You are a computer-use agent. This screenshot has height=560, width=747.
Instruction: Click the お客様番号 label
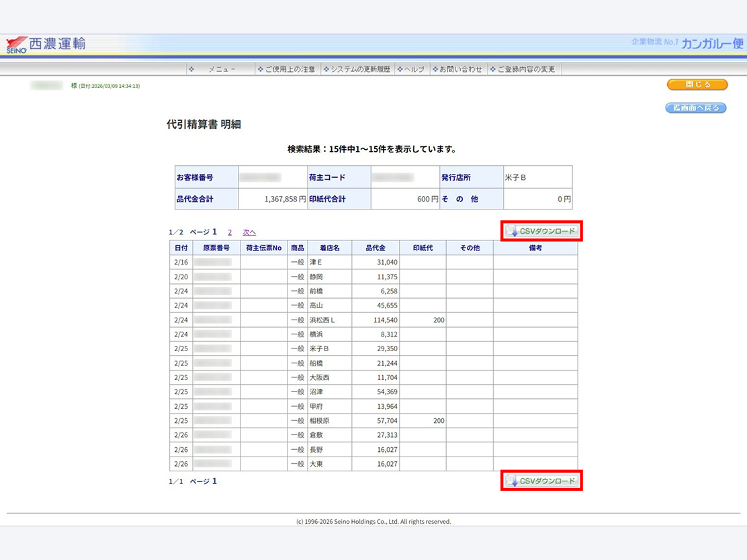[195, 177]
